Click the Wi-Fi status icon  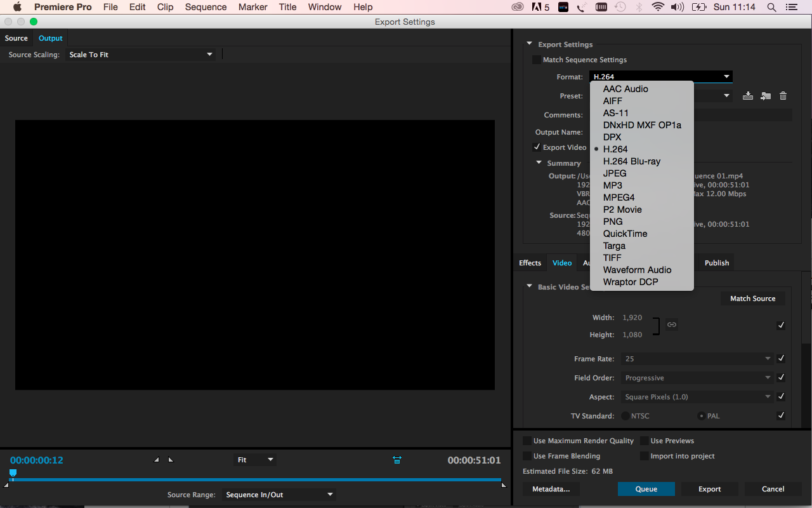(x=658, y=7)
